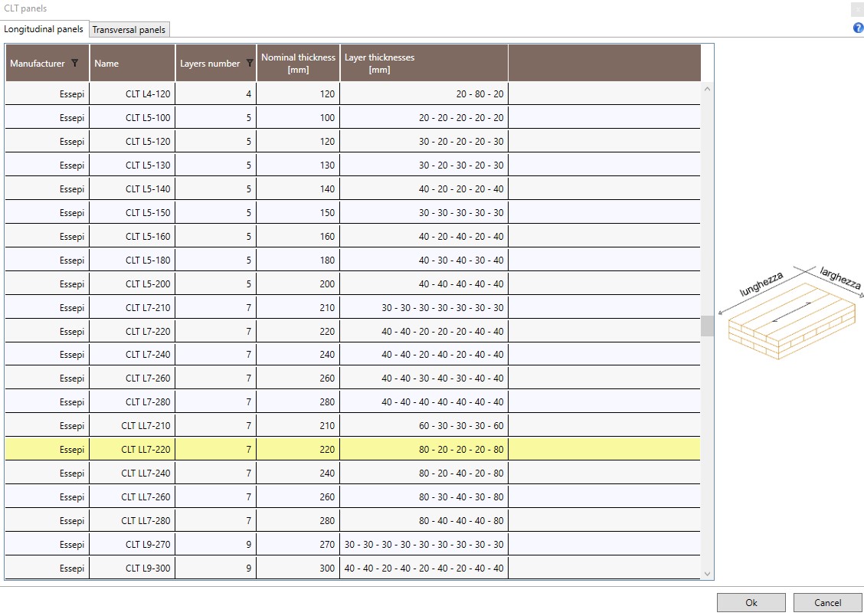Click nominal thickness 270 cell
The image size is (864, 616).
point(298,545)
